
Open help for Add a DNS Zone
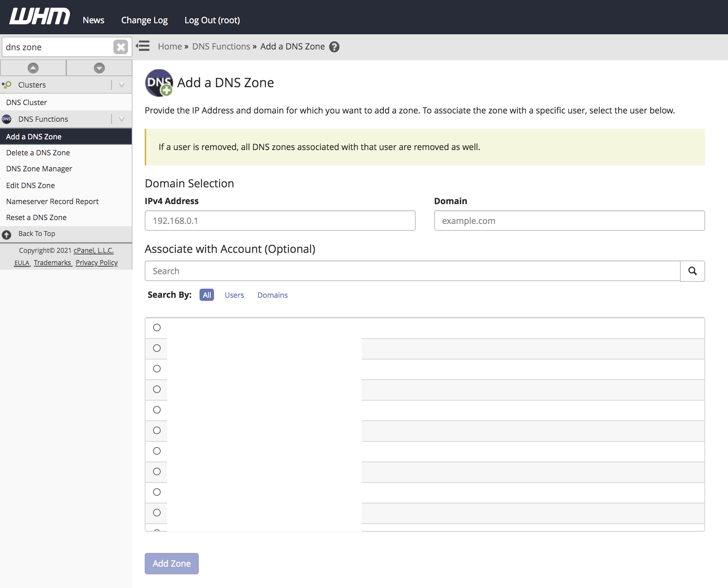click(x=334, y=47)
